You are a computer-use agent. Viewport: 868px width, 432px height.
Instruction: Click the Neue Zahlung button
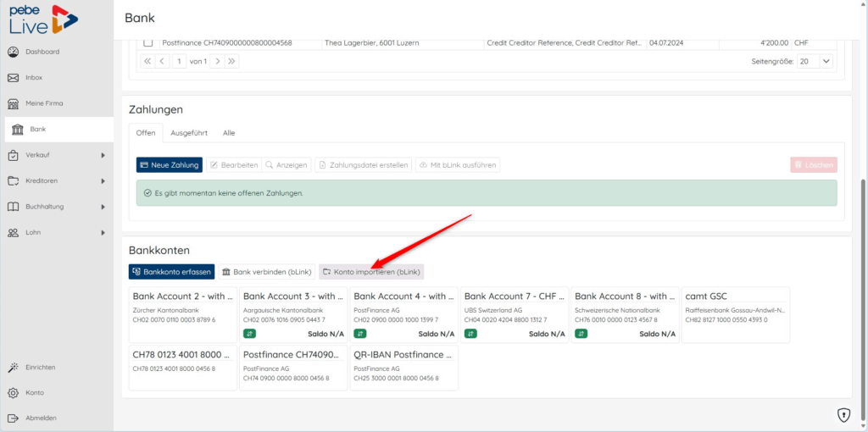[170, 165]
